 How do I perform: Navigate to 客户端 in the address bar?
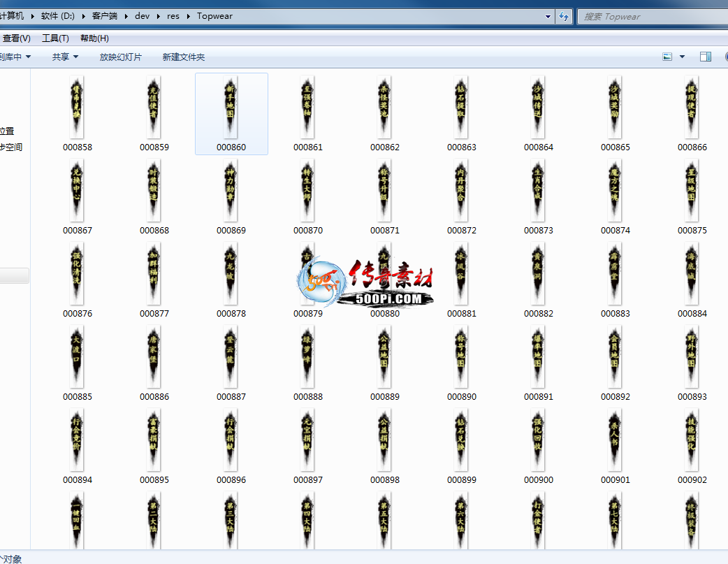(x=105, y=16)
